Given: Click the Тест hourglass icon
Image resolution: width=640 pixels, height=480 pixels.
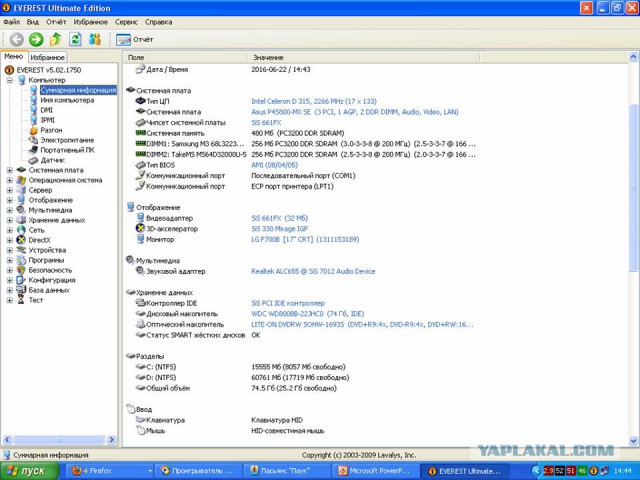Looking at the screenshot, I should [21, 300].
